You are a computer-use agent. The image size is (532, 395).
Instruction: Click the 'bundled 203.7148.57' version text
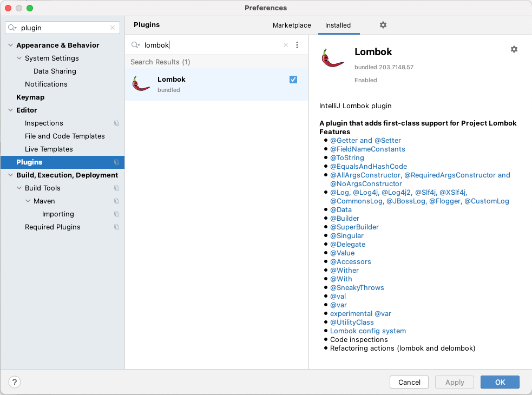384,67
